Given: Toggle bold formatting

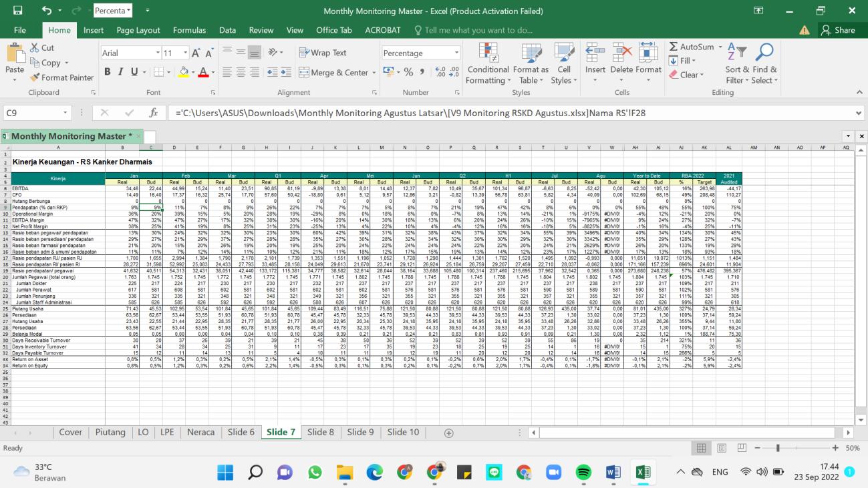Looking at the screenshot, I should coord(108,72).
